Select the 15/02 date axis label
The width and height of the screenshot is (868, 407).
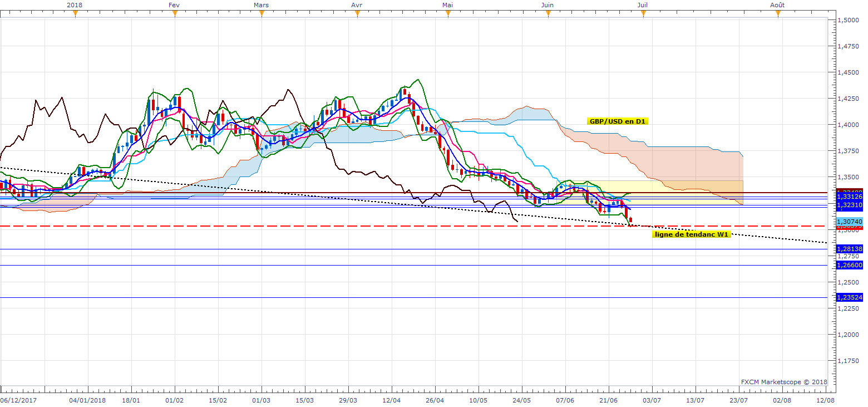[218, 400]
